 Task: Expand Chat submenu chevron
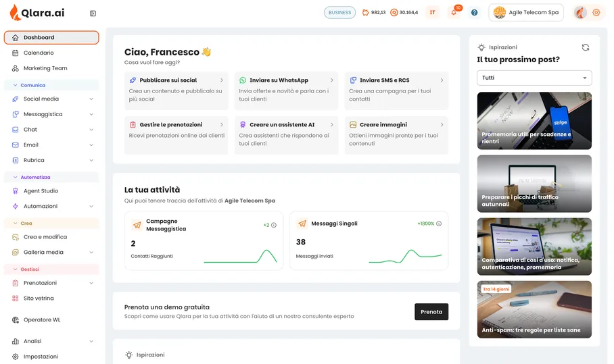pos(91,130)
